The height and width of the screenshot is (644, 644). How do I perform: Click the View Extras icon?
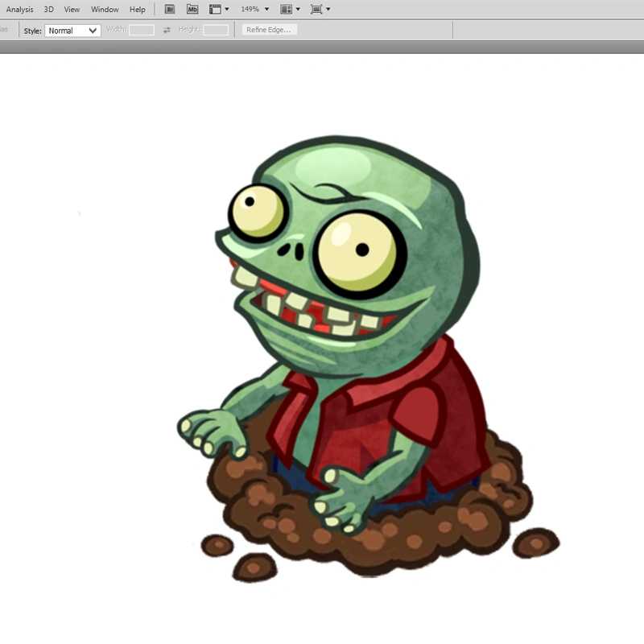tap(214, 9)
